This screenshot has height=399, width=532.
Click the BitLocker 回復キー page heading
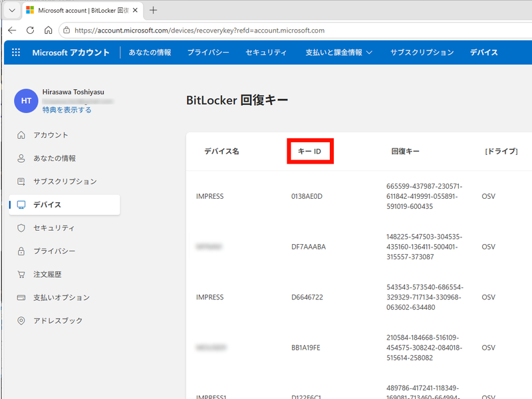(237, 100)
